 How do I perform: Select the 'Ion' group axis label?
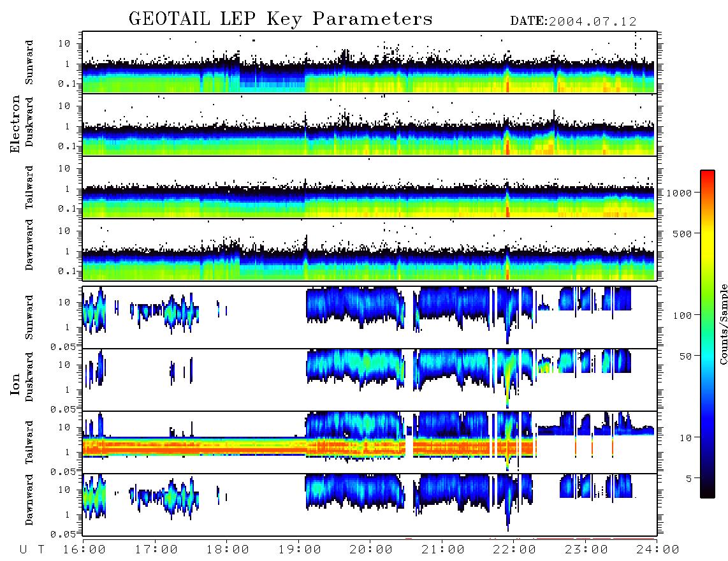coord(15,384)
